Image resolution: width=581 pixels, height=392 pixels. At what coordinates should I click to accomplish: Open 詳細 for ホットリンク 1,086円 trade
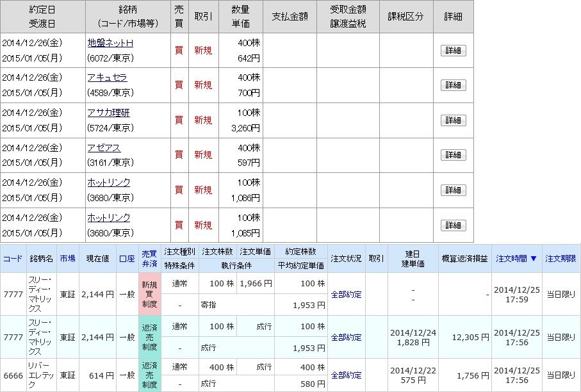(453, 190)
